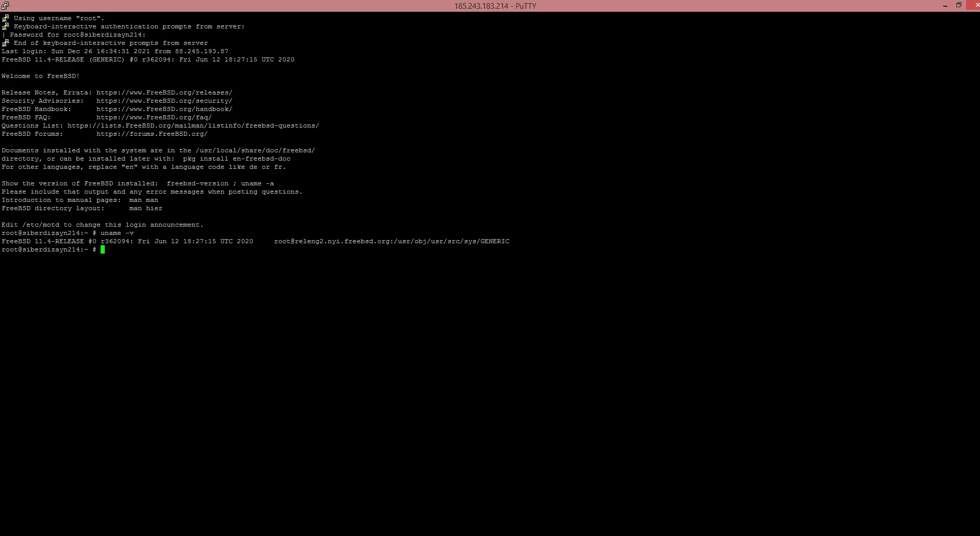
Task: Click the FreeBSD Forums URL
Action: tap(152, 134)
